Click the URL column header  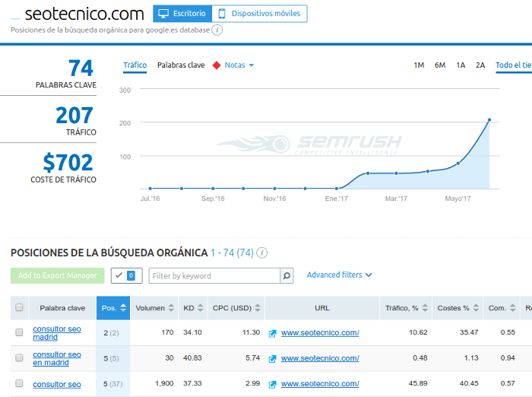(322, 308)
